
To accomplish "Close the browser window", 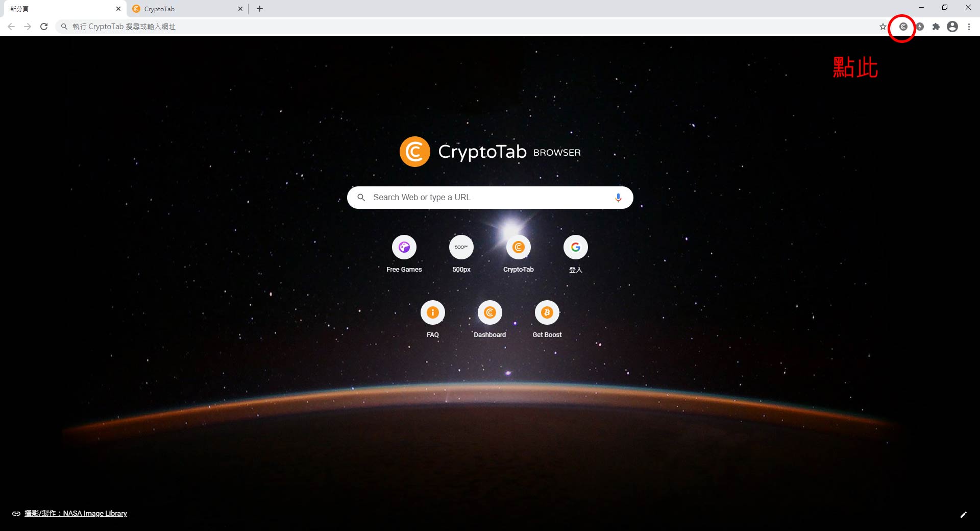I will (968, 8).
